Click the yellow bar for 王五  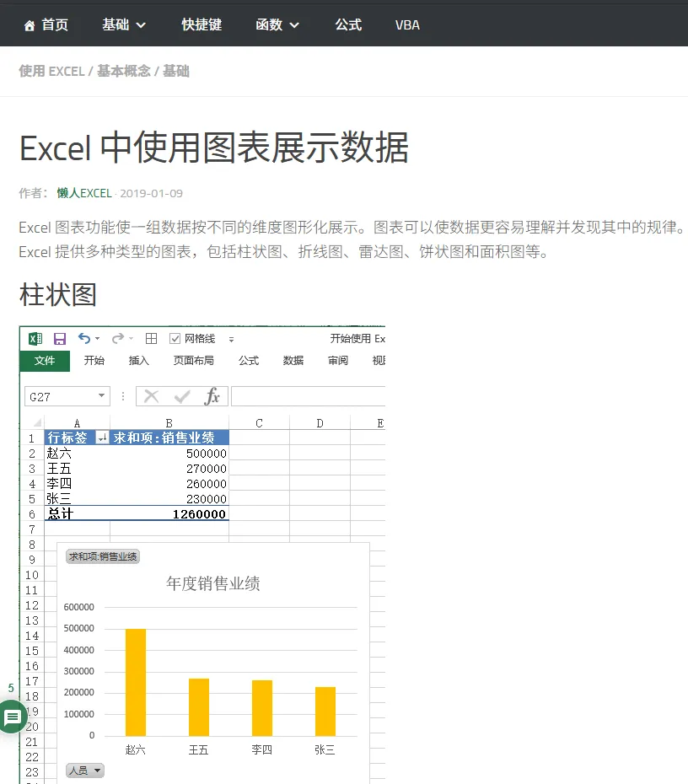click(198, 707)
